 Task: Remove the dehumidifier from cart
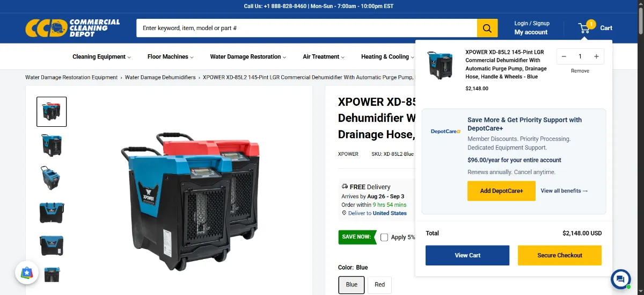(x=580, y=71)
